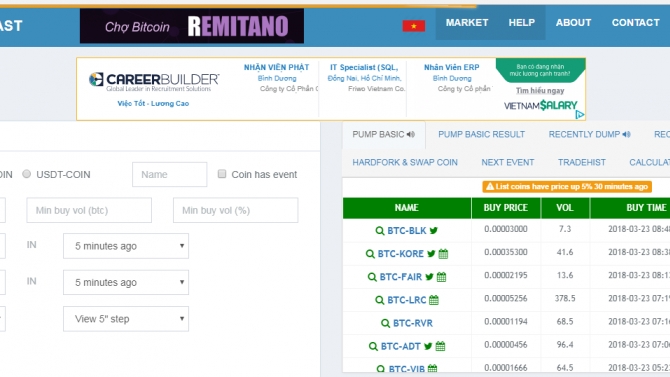Click the speaker icon on Recently Dump tab
Screen dimensions: 670x377
[x=626, y=134]
